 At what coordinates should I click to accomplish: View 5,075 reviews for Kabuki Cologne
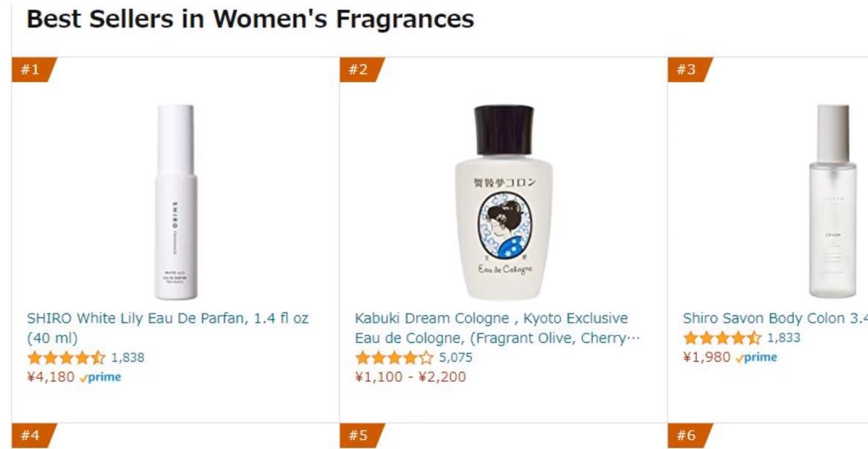coord(455,357)
